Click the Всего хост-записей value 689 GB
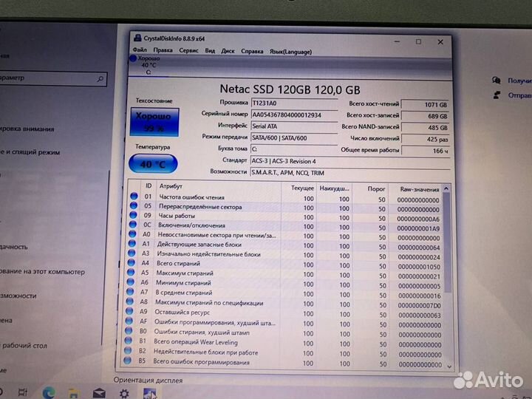This screenshot has width=532, height=399. pyautogui.click(x=425, y=116)
